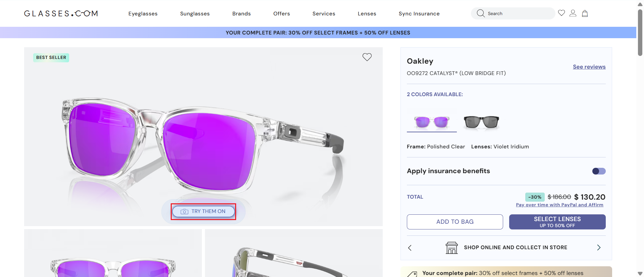Open the wishlist heart in header
644x277 pixels.
point(561,13)
